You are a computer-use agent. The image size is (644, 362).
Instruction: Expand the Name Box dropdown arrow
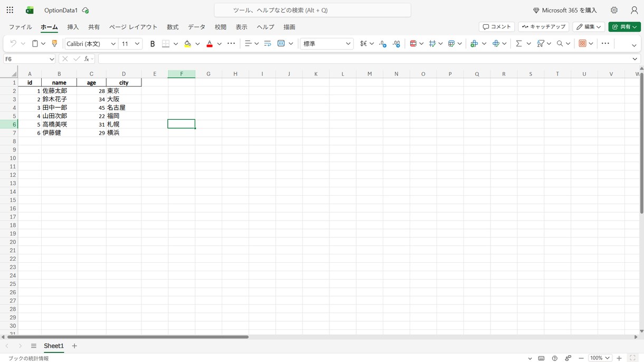coord(52,59)
